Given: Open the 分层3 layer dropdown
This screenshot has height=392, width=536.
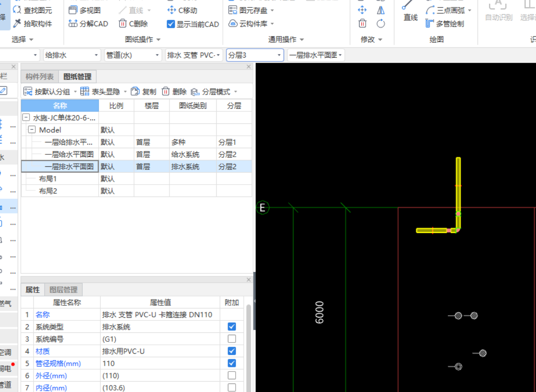Looking at the screenshot, I should [x=255, y=55].
